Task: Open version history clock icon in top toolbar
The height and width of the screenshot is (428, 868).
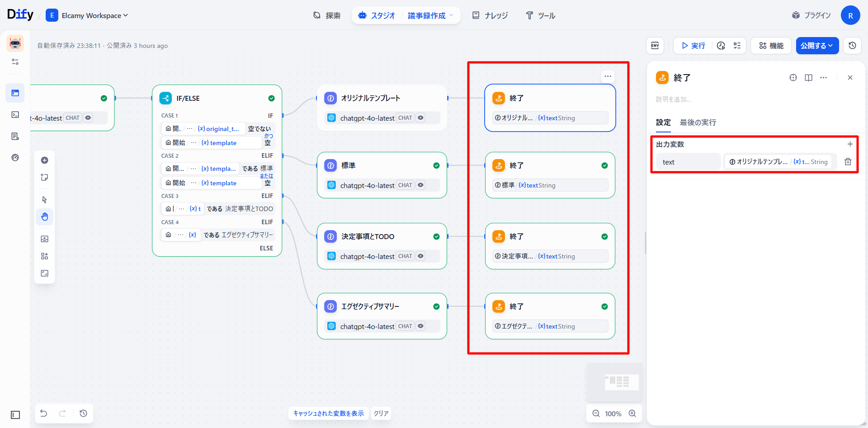Action: (x=852, y=46)
